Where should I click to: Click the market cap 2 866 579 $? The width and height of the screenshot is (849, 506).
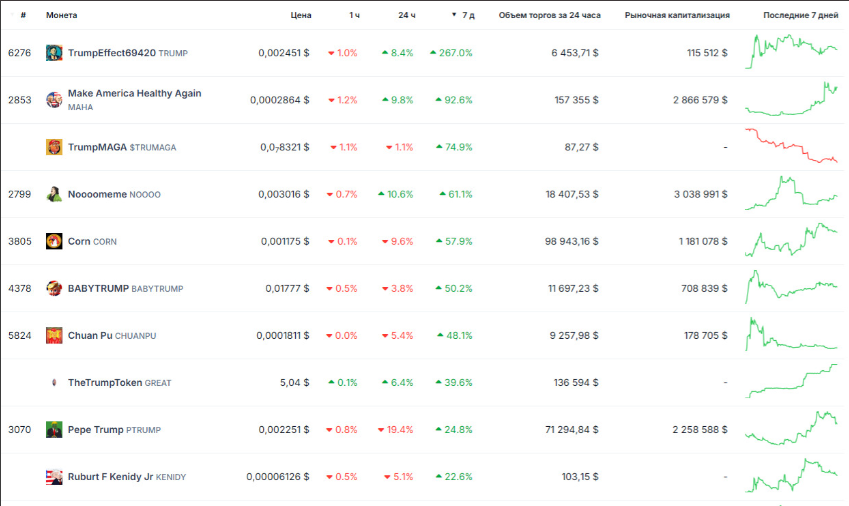pos(700,100)
